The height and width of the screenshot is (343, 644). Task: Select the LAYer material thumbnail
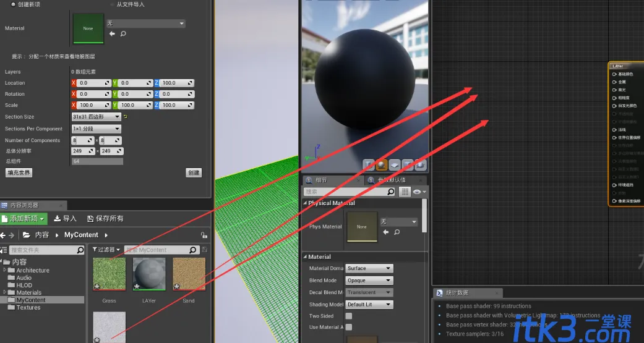pos(149,274)
